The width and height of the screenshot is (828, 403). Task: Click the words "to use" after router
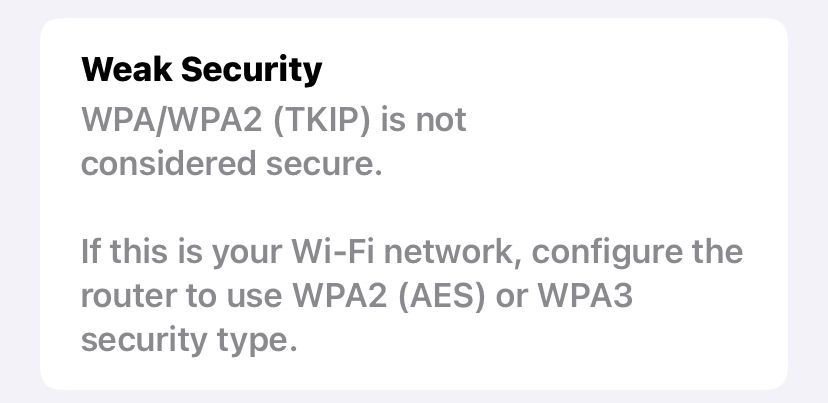pos(234,295)
